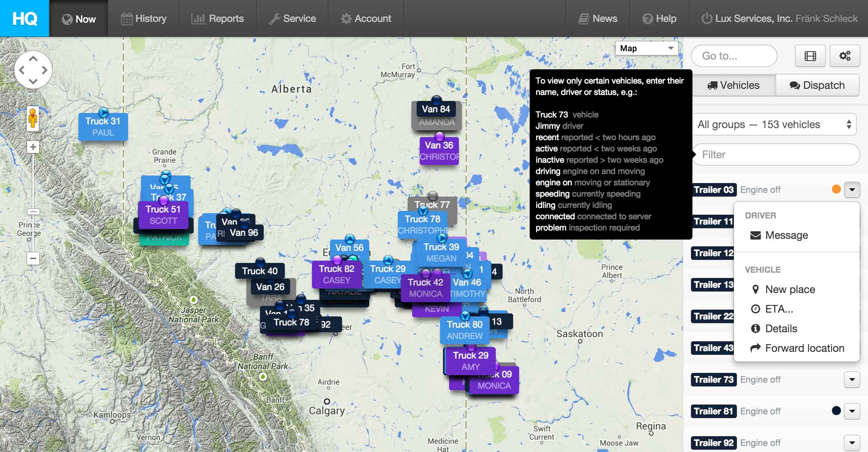Open the settings gears icon above the vehicle list
Screen dimensions: 868x452
pyautogui.click(x=845, y=55)
